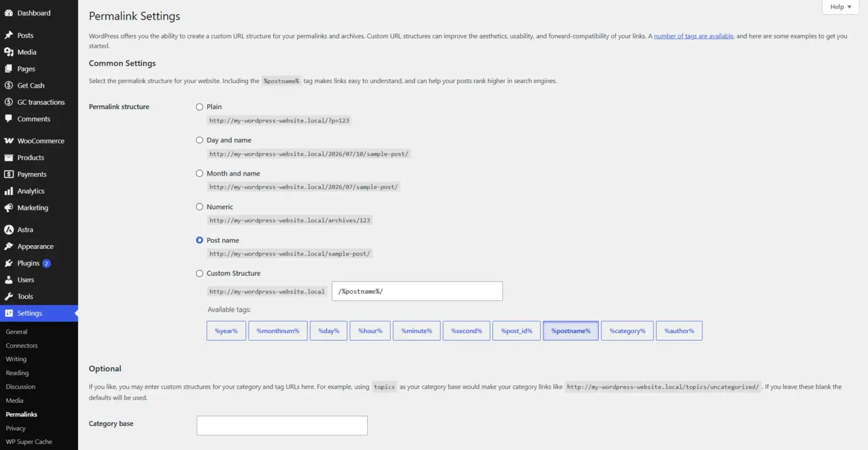Click the Media icon in sidebar

pyautogui.click(x=9, y=52)
